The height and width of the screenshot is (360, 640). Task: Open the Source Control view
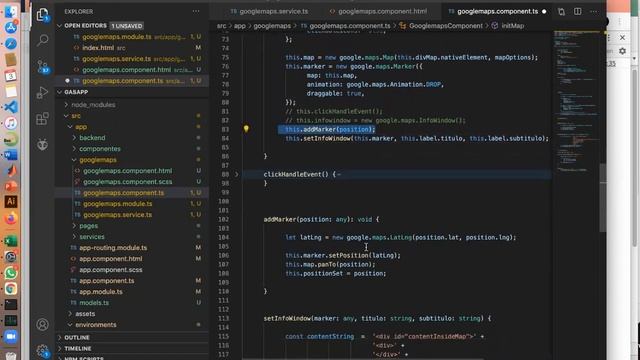(42, 67)
